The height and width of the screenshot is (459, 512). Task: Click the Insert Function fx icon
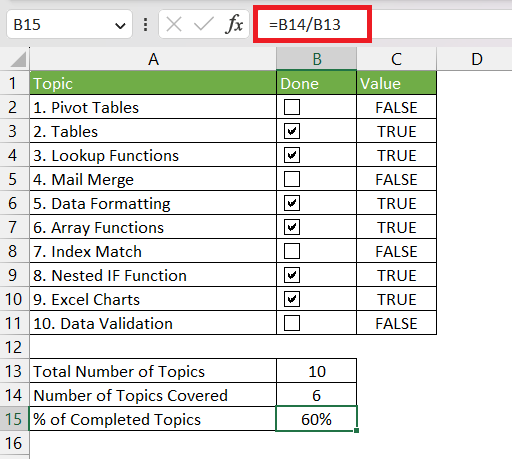234,24
